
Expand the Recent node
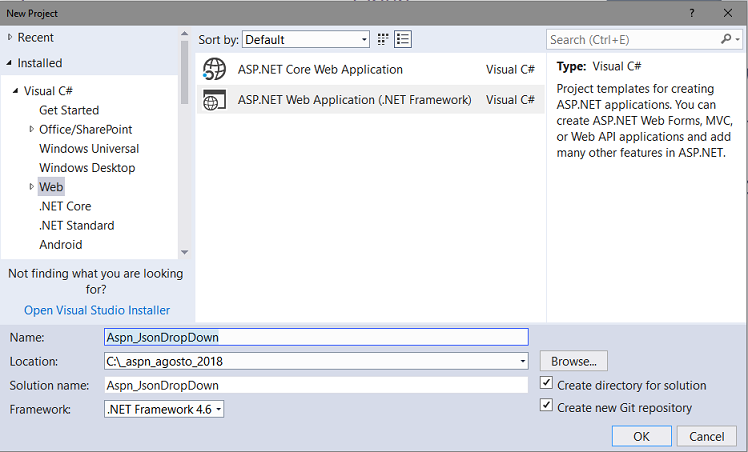click(x=10, y=37)
